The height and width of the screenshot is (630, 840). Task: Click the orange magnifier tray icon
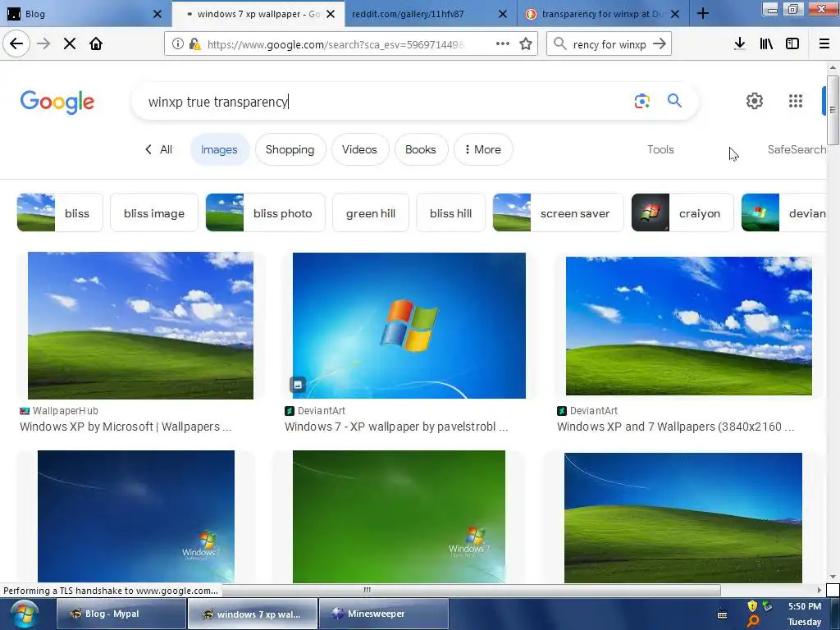(753, 621)
